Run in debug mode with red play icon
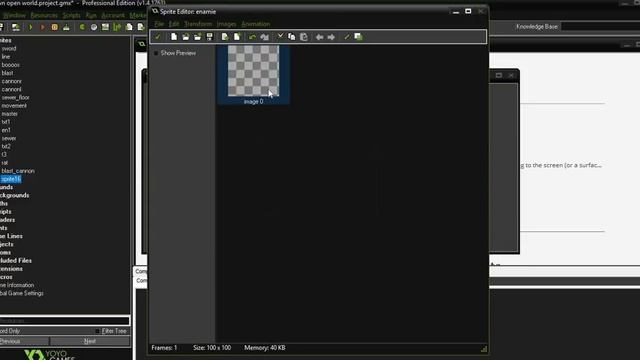Image resolution: width=640 pixels, height=360 pixels. [42, 27]
